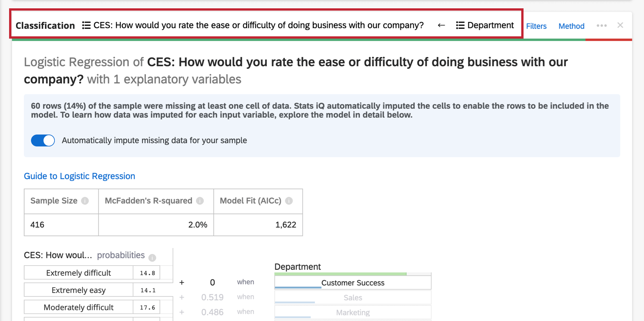Click the list icon beside Department

click(x=460, y=25)
